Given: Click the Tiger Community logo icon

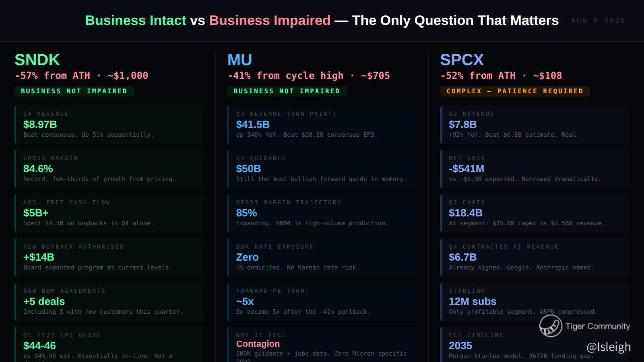Looking at the screenshot, I should (551, 326).
